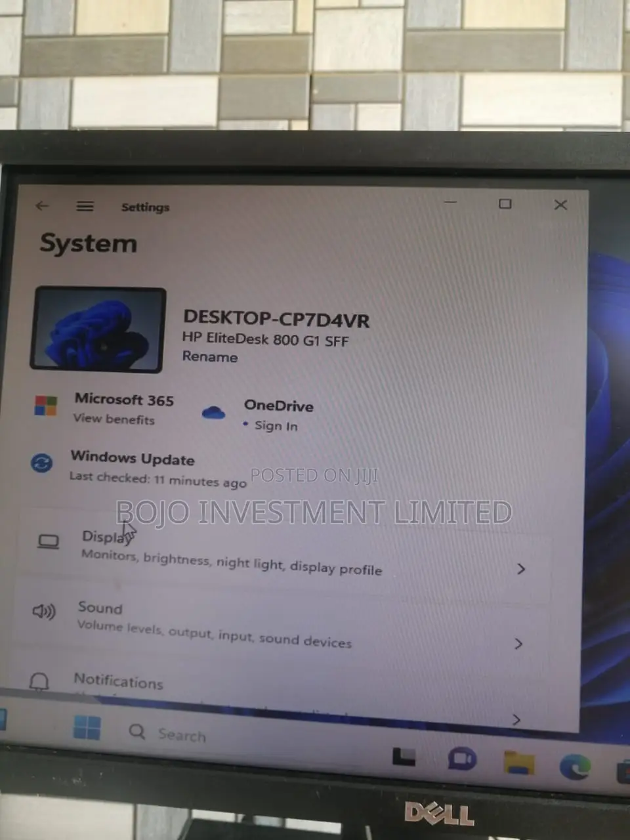Open the hamburger navigation menu in Settings

[85, 207]
